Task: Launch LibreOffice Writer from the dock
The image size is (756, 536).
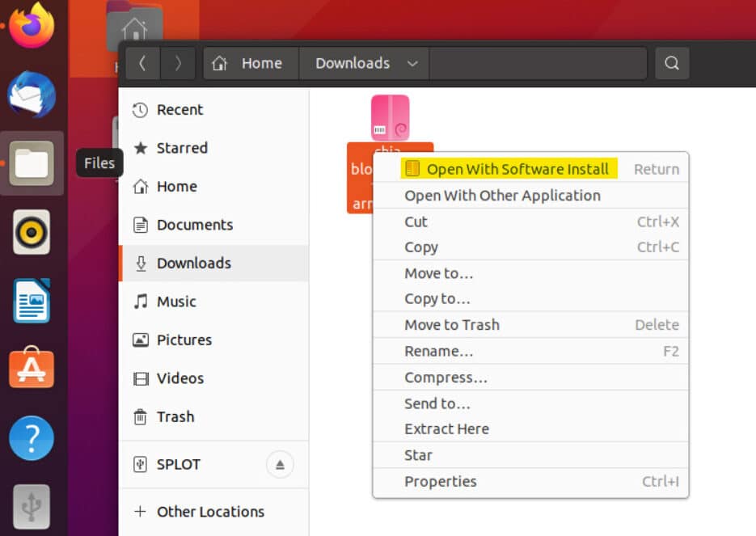Action: coord(32,301)
